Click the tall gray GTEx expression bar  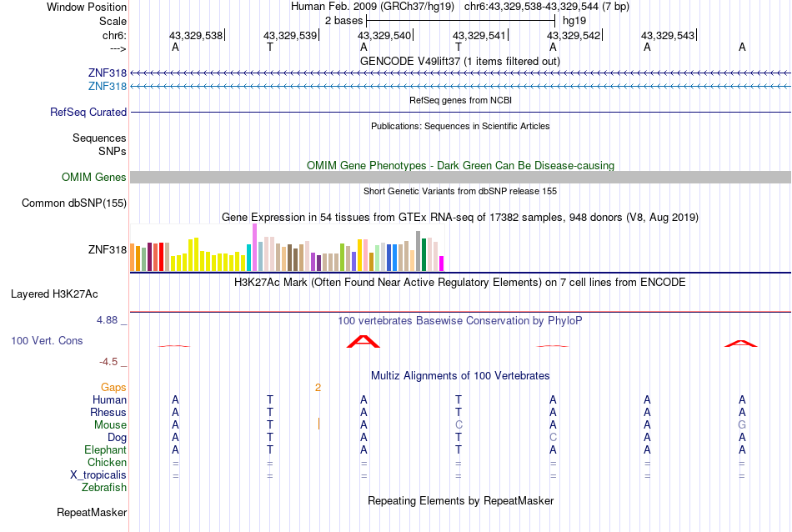419,251
